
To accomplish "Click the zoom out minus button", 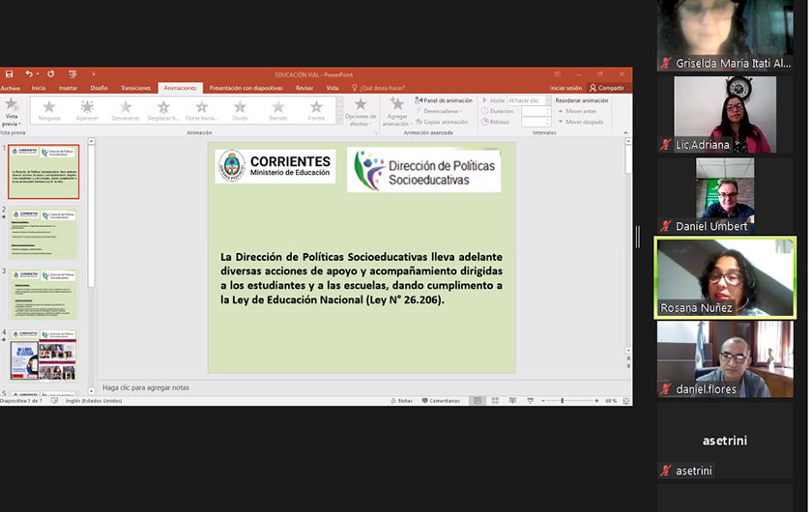I will click(542, 401).
